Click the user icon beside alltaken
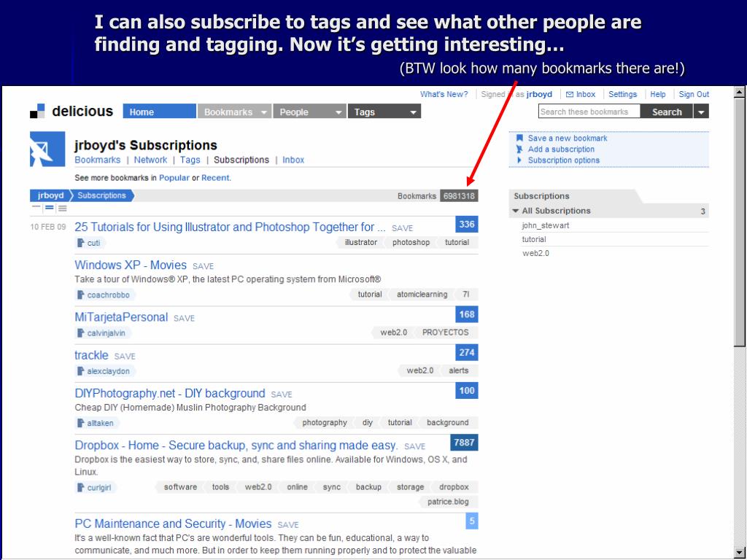Viewport: 747px width, 560px height. [80, 423]
